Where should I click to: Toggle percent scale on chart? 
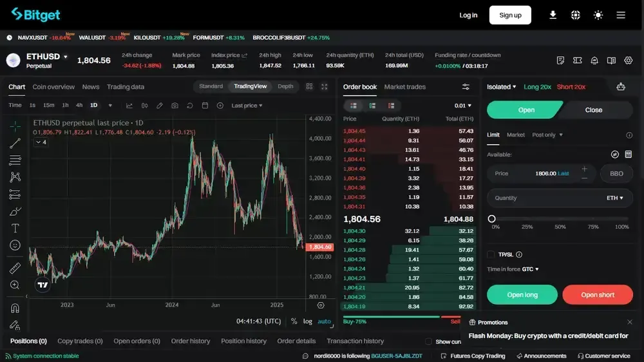[x=294, y=321]
